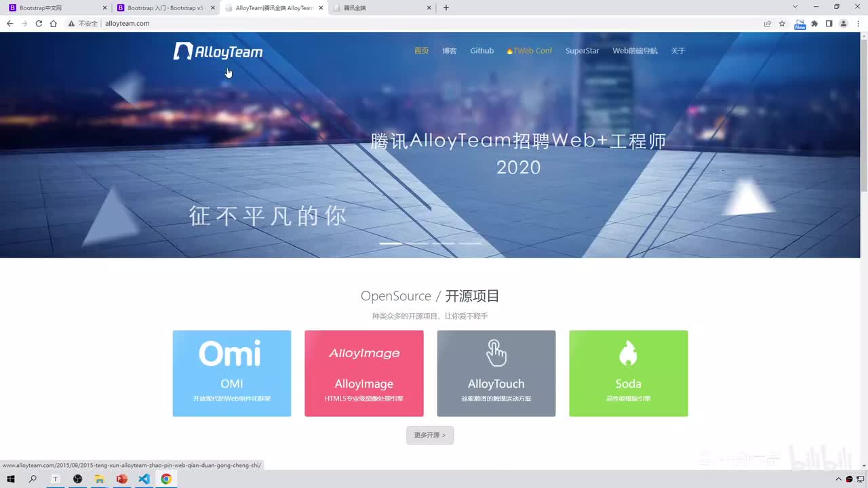Viewport: 868px width, 488px height.
Task: Open the taskbar search icon
Action: click(33, 479)
